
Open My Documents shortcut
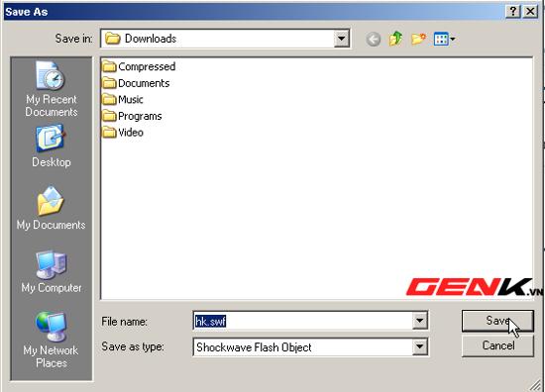point(51,208)
